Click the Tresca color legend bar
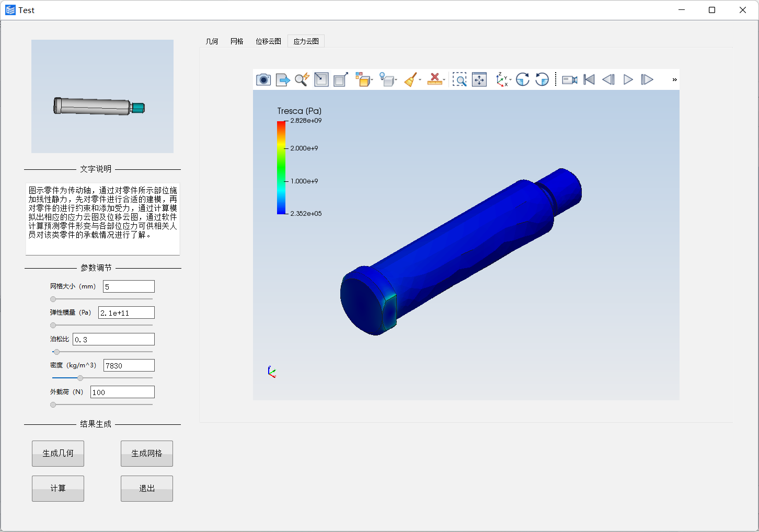 [281, 167]
